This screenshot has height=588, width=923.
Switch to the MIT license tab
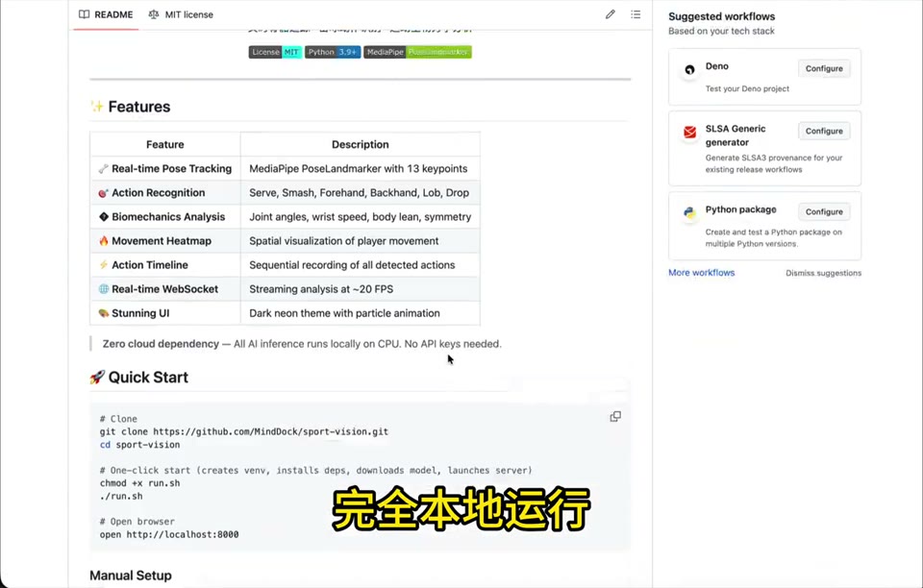pyautogui.click(x=181, y=14)
